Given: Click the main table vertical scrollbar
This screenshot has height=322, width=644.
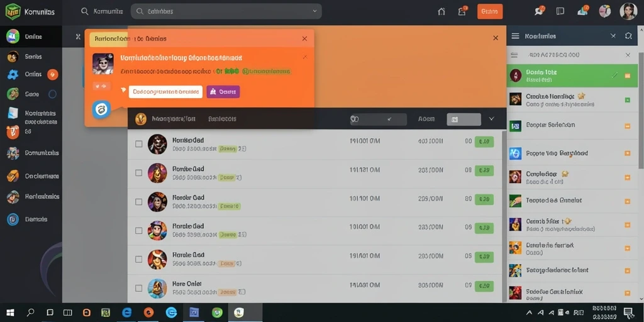Looking at the screenshot, I should click(504, 216).
